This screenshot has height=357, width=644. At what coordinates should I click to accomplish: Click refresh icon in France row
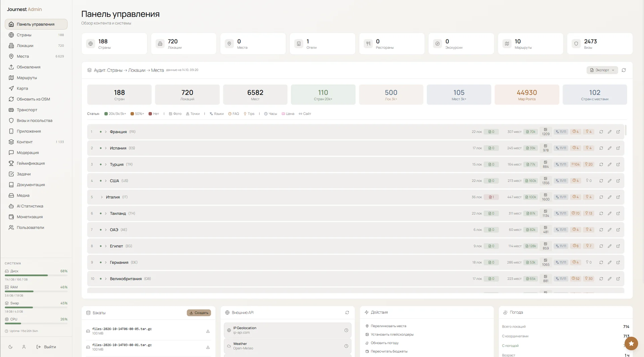coord(601,132)
